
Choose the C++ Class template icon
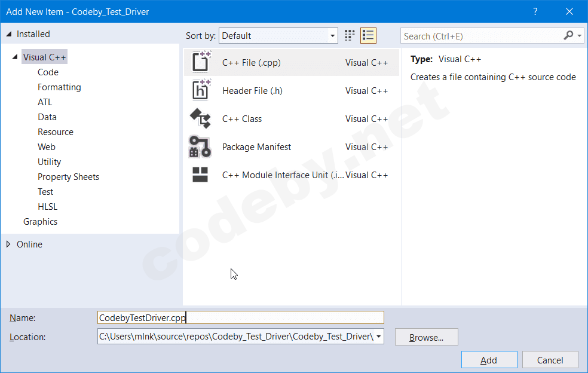201,118
